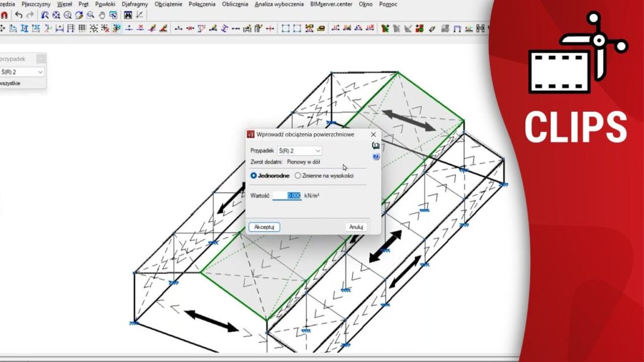644x362 pixels.
Task: Click the blue help question mark icon
Action: 375,156
